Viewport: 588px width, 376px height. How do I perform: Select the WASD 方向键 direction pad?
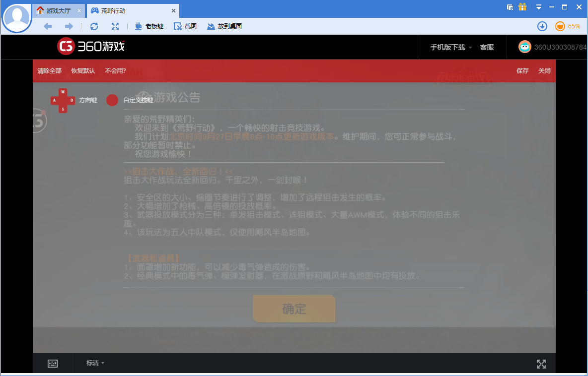click(x=63, y=100)
